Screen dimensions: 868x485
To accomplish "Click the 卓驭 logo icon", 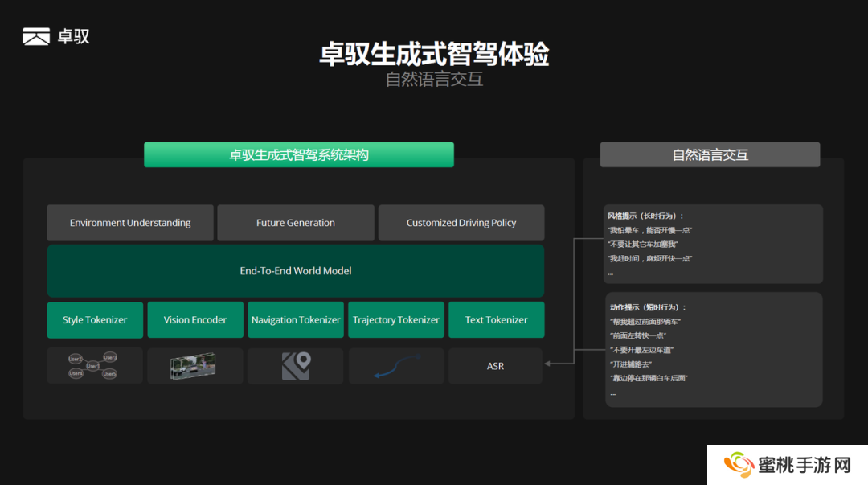I will pyautogui.click(x=36, y=36).
